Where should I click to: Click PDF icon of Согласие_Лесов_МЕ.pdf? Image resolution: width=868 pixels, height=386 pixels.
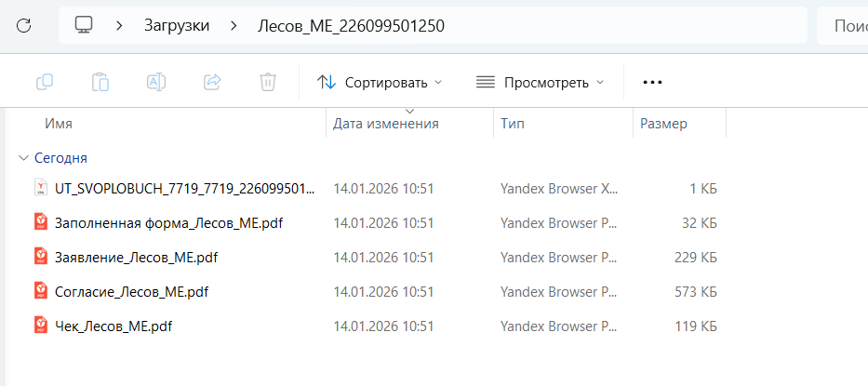point(41,291)
